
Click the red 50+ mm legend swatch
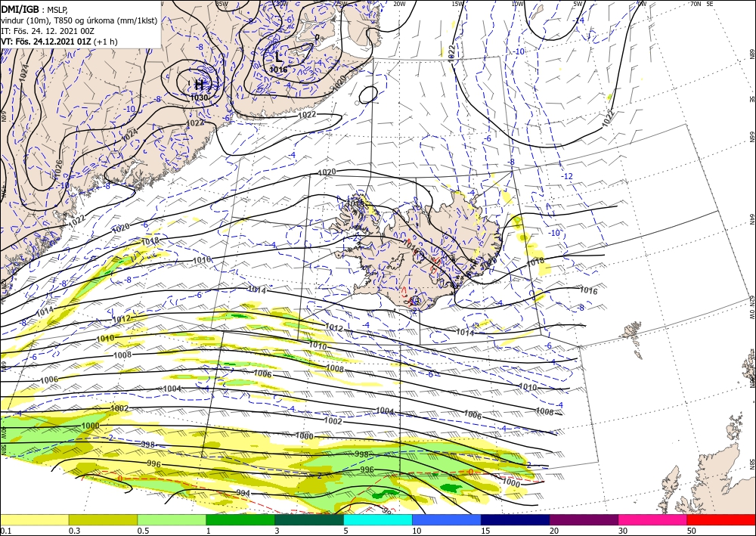pyautogui.click(x=721, y=519)
